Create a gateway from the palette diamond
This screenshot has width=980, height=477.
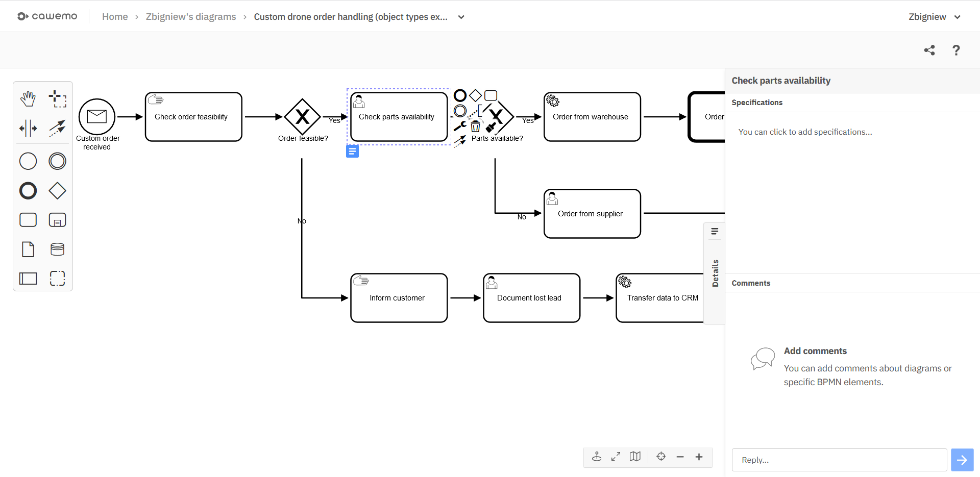pyautogui.click(x=57, y=191)
